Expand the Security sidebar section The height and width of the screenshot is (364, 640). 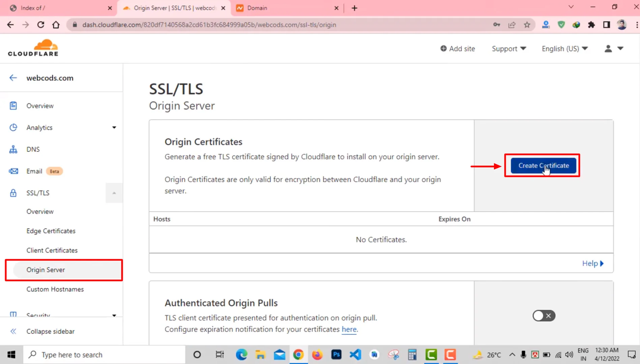pos(114,315)
